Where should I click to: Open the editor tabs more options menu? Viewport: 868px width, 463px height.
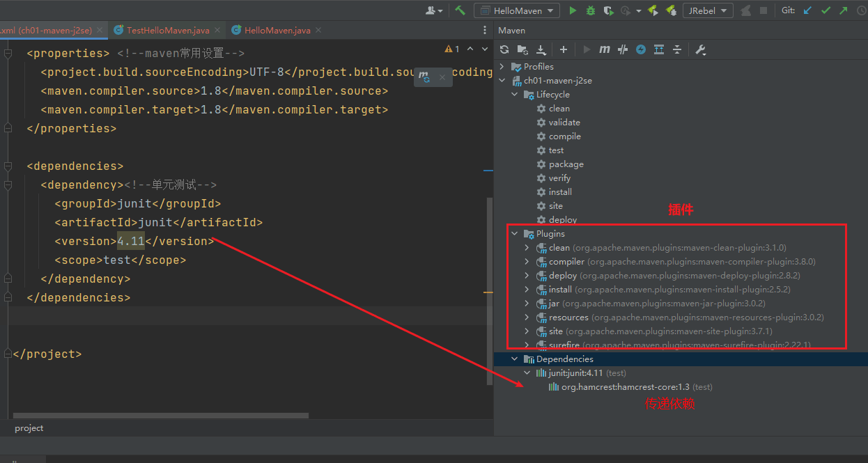pos(486,30)
